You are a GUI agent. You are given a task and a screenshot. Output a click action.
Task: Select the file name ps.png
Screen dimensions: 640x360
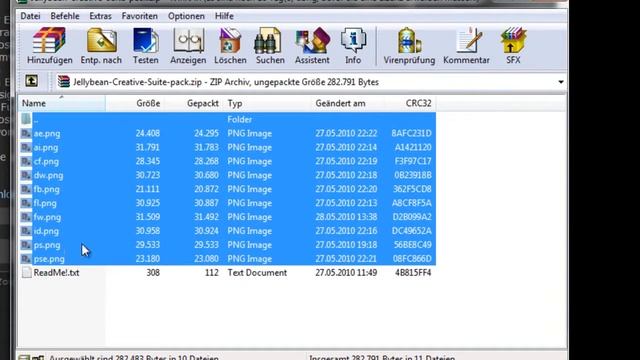point(47,245)
